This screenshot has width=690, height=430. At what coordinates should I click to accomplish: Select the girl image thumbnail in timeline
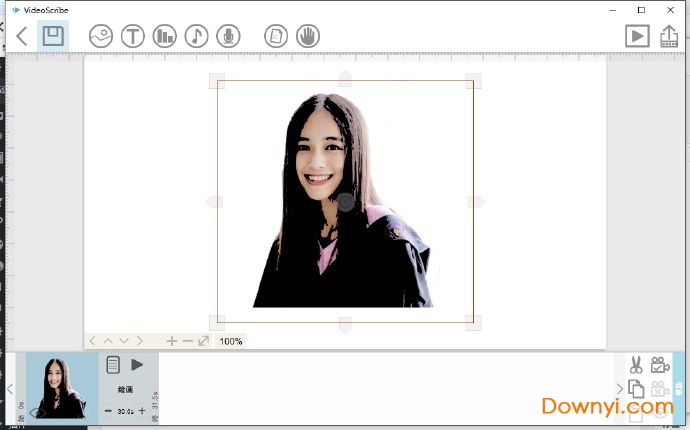[62, 388]
